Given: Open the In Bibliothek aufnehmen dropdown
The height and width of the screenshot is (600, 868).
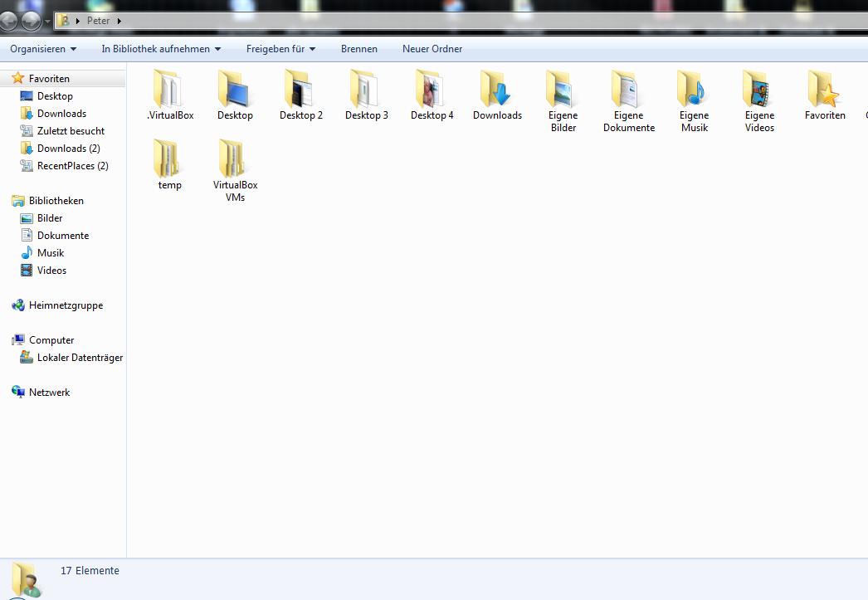Looking at the screenshot, I should click(159, 49).
